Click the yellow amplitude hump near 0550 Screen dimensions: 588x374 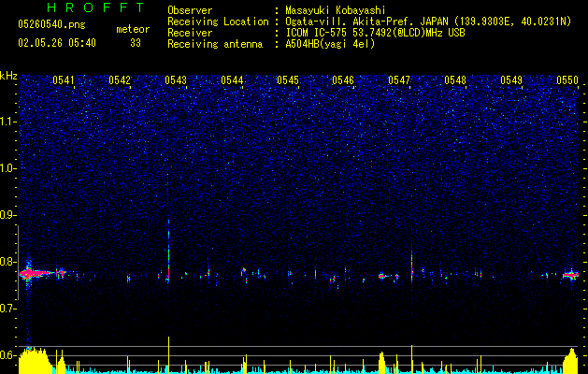tap(571, 361)
